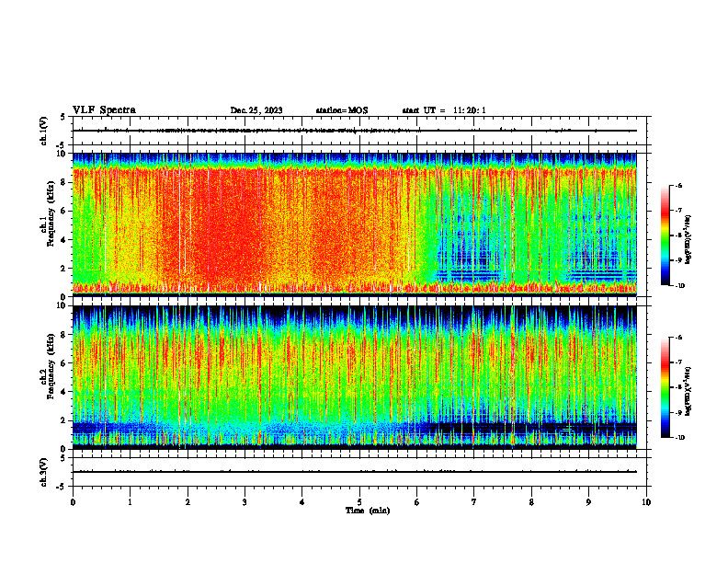Click the ch.1 colorbar "-10" tick label
The height and width of the screenshot is (563, 728).
[678, 286]
